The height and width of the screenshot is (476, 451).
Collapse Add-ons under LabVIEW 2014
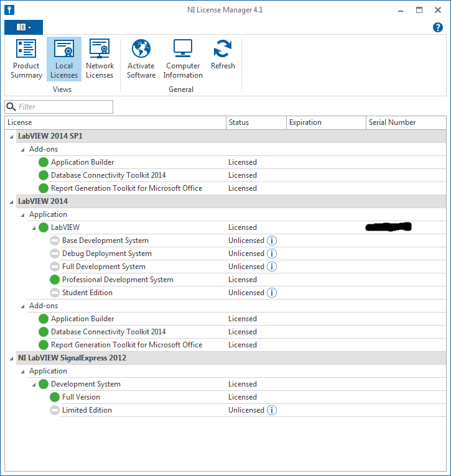pyautogui.click(x=22, y=306)
